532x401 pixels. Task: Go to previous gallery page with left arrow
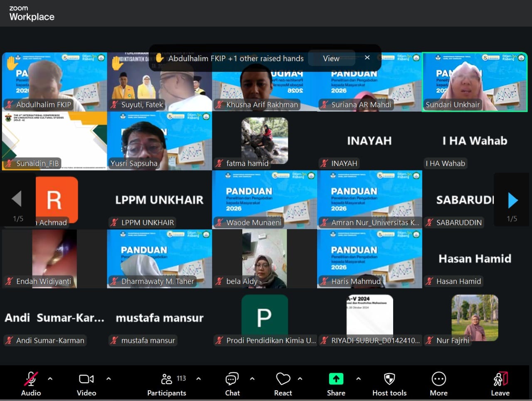click(x=17, y=199)
